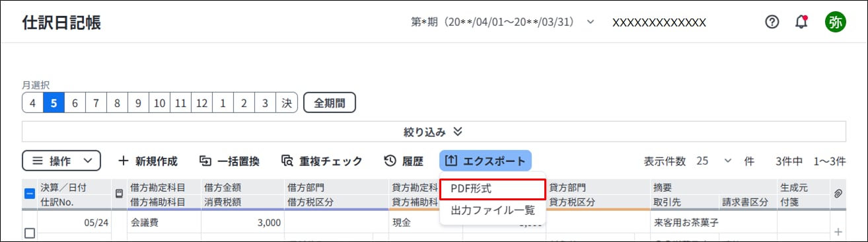Image resolution: width=868 pixels, height=242 pixels.
Task: Select month 1 tab
Action: tap(223, 103)
